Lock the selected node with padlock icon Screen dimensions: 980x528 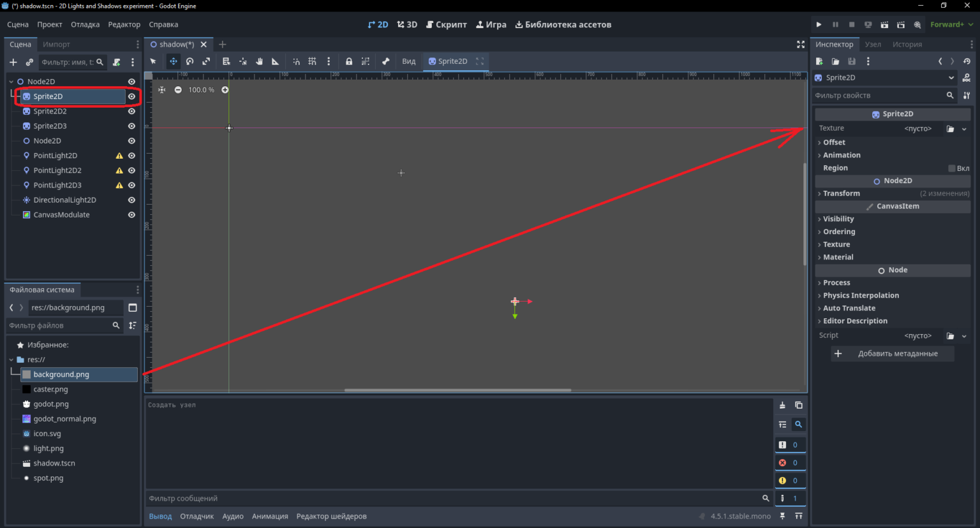tap(349, 61)
